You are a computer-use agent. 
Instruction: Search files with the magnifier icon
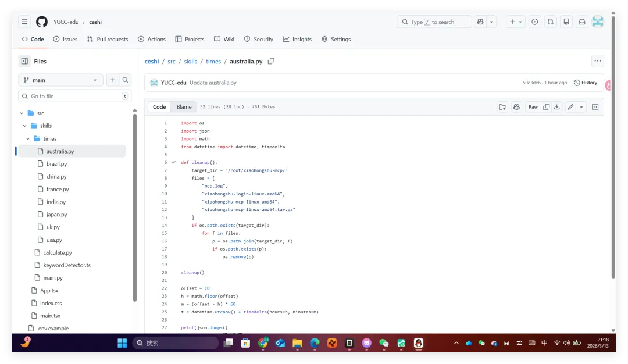pos(126,80)
